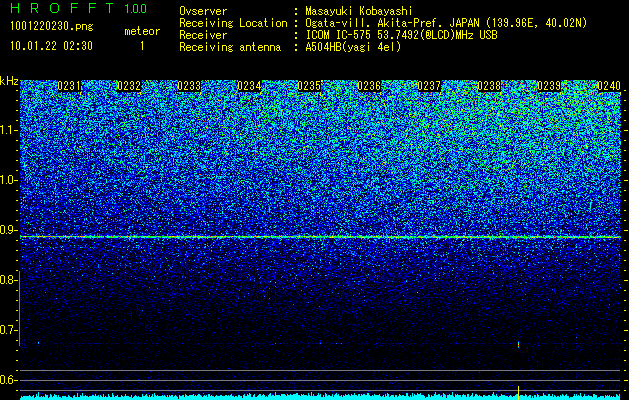Click the meteor echo spot near 0238
629x400 pixels.
[x=518, y=344]
